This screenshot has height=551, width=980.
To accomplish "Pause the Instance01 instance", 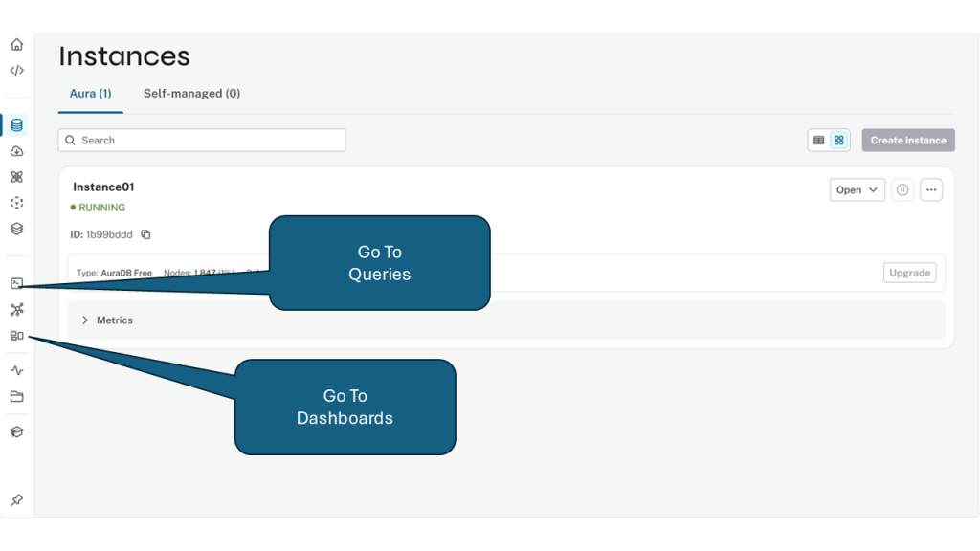I will pos(902,190).
